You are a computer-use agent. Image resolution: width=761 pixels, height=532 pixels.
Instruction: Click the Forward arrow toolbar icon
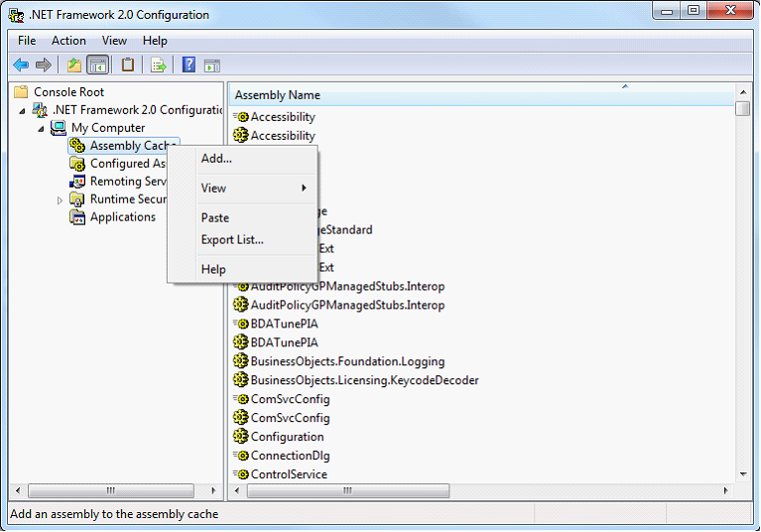pyautogui.click(x=44, y=66)
